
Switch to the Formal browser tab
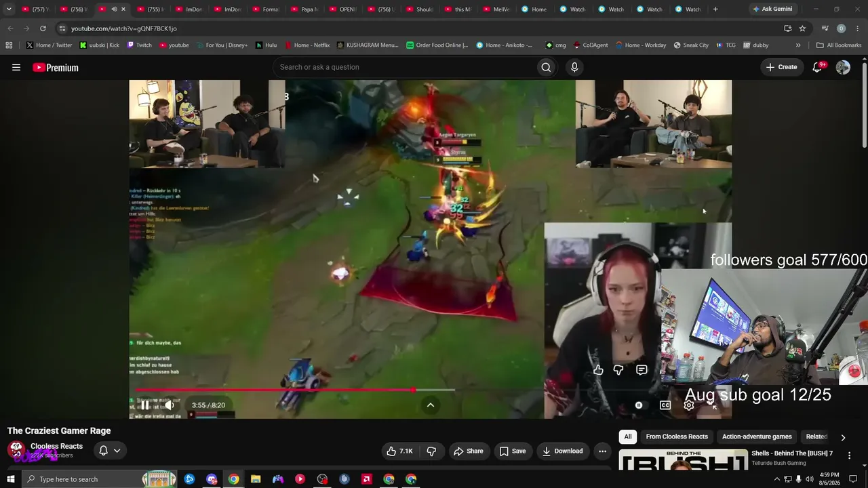(265, 9)
